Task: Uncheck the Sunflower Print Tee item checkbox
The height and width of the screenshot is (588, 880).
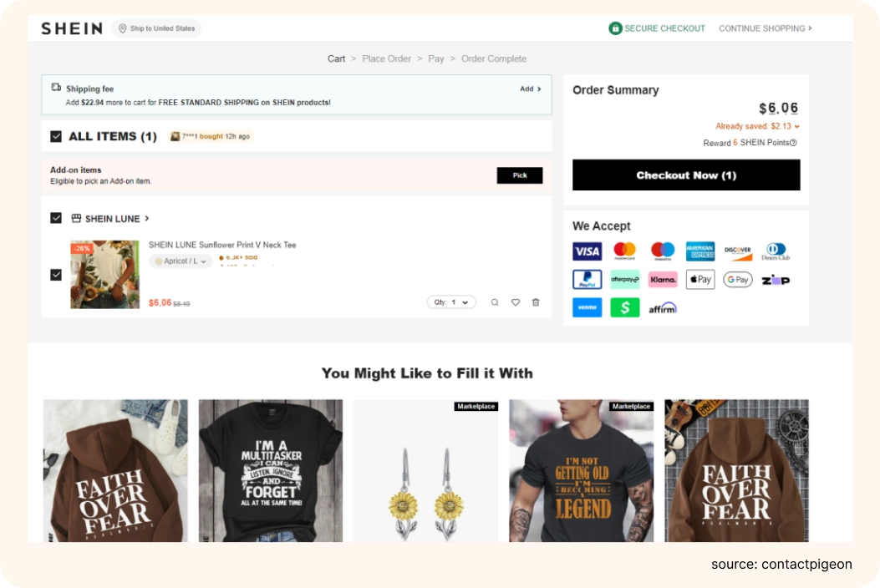Action: point(56,275)
